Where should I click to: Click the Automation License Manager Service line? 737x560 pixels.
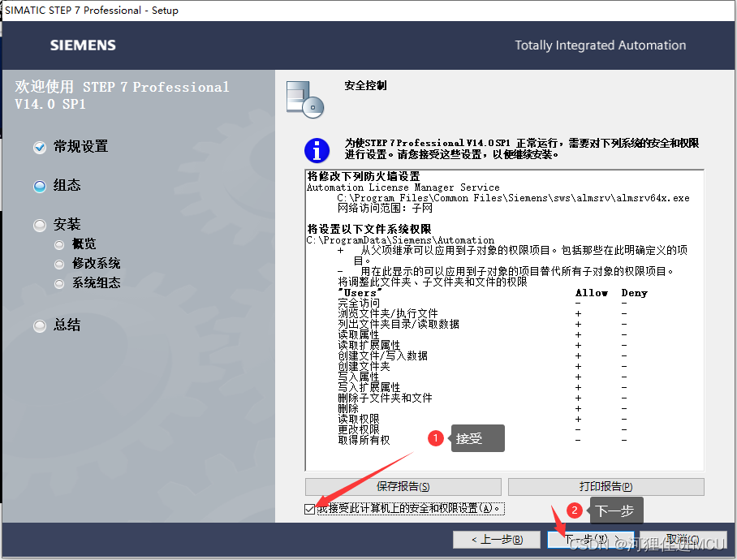(x=403, y=187)
